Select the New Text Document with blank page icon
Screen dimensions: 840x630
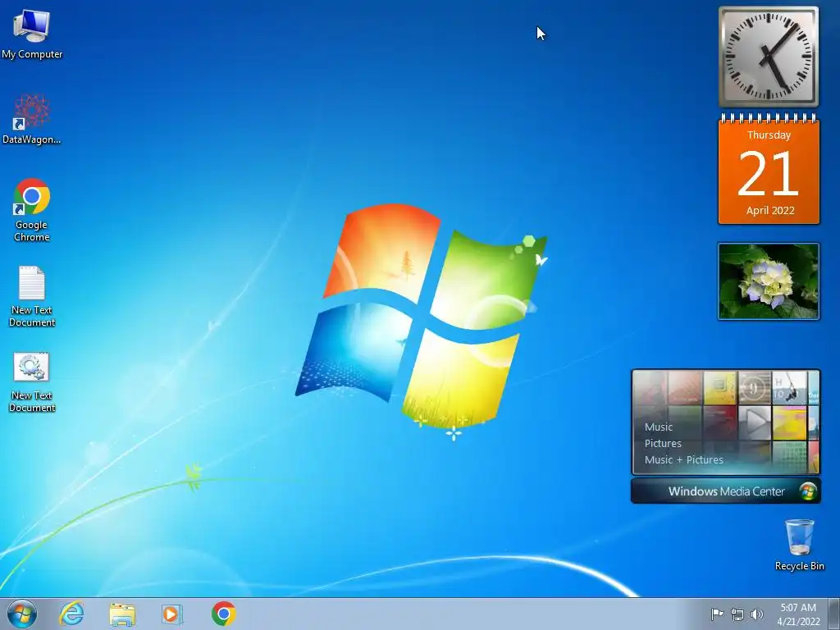point(32,296)
